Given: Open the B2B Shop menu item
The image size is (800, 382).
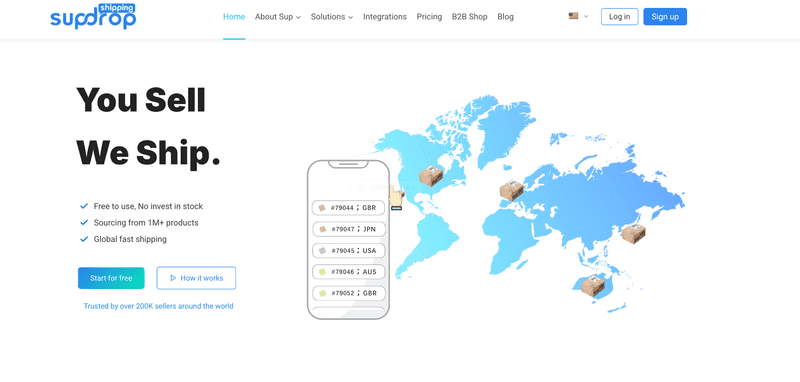Looking at the screenshot, I should (469, 16).
